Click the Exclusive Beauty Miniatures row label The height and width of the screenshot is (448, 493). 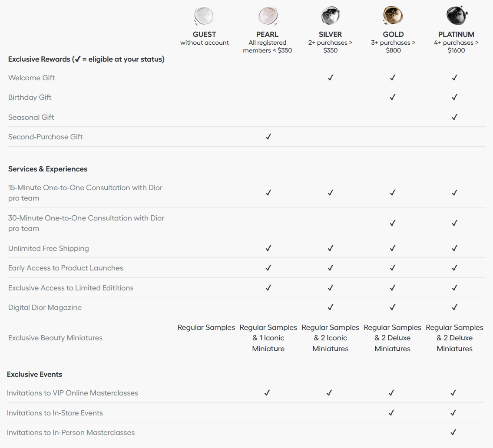pyautogui.click(x=56, y=338)
